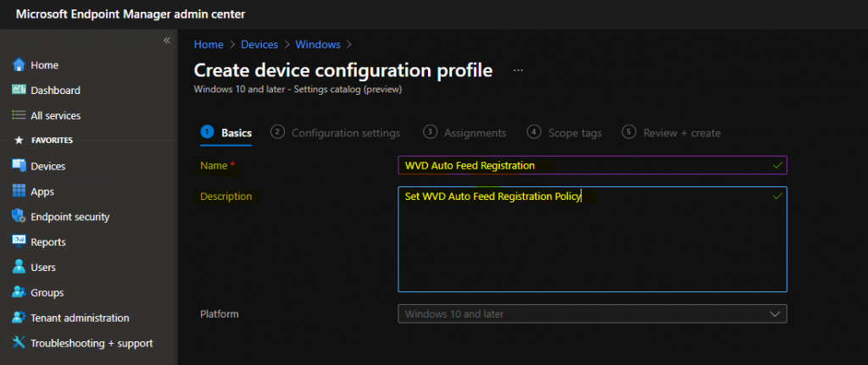The width and height of the screenshot is (868, 365).
Task: Click step 3 circle number
Action: (x=430, y=131)
